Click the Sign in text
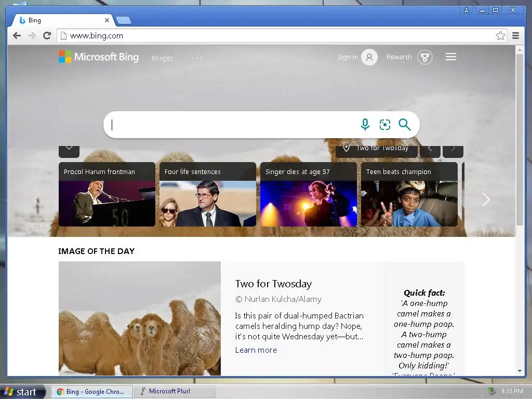Viewport: 532px width, 399px height. point(348,57)
